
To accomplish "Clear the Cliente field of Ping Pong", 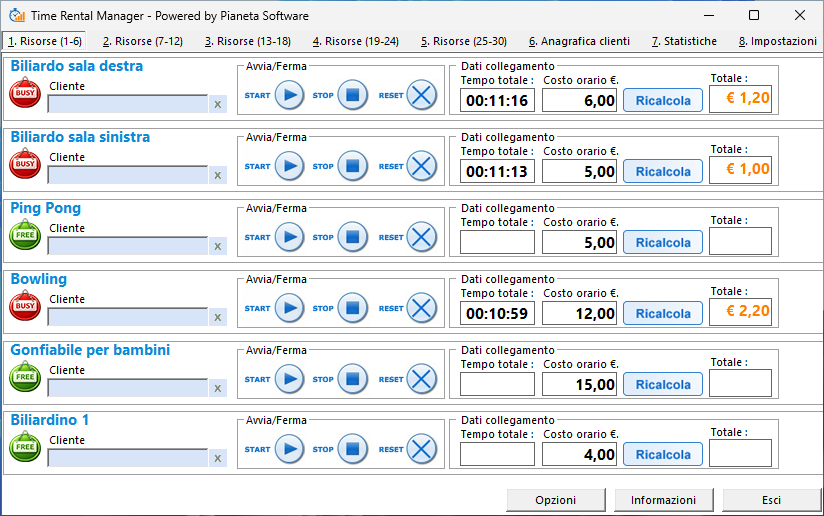I will (218, 246).
